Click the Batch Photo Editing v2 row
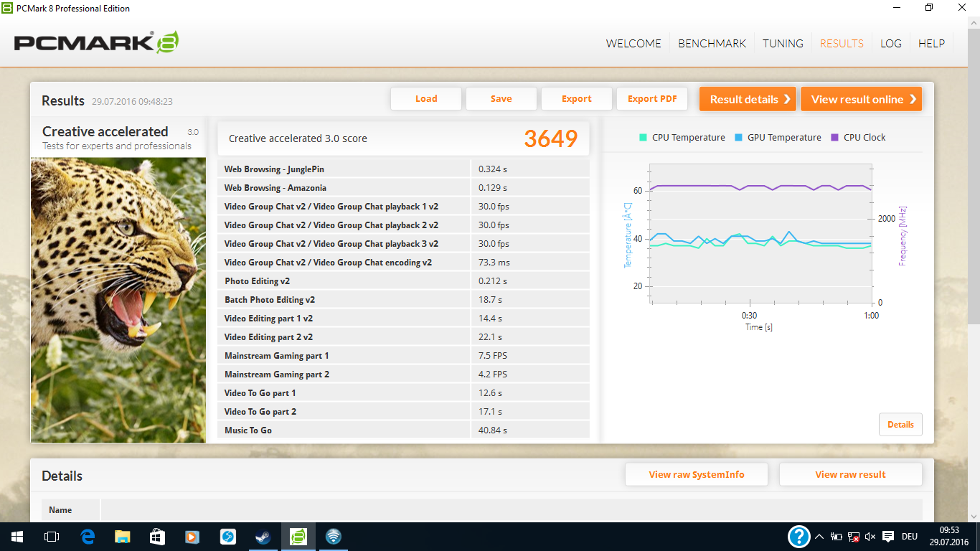 (x=403, y=300)
